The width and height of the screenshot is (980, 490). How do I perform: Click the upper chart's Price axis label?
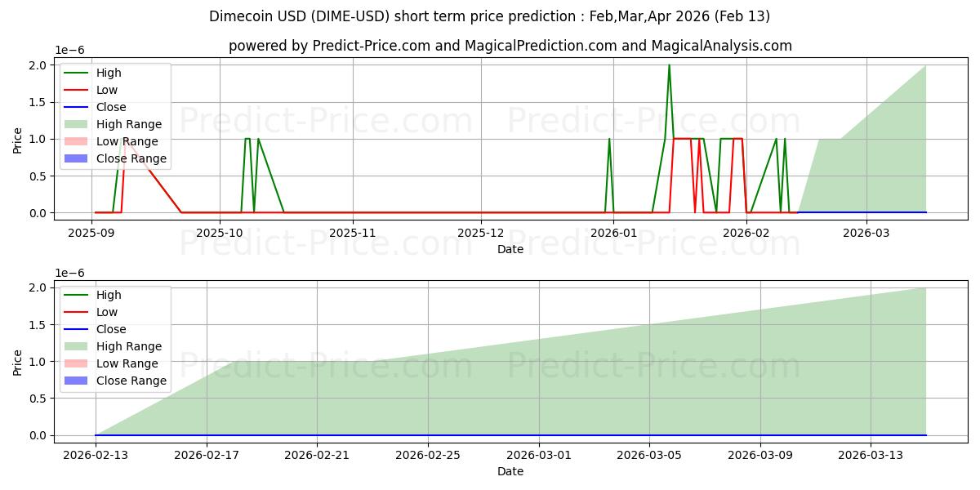[x=18, y=139]
